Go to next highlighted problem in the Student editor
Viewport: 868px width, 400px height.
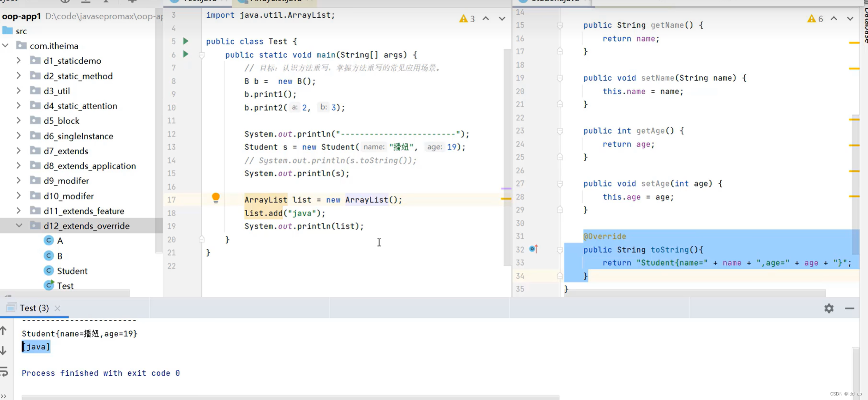pos(850,18)
